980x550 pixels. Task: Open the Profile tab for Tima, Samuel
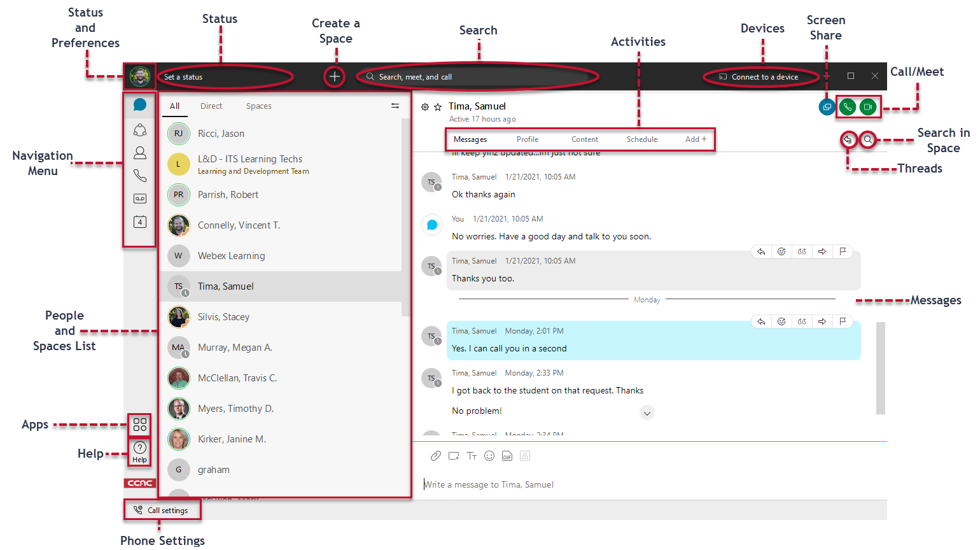tap(527, 139)
